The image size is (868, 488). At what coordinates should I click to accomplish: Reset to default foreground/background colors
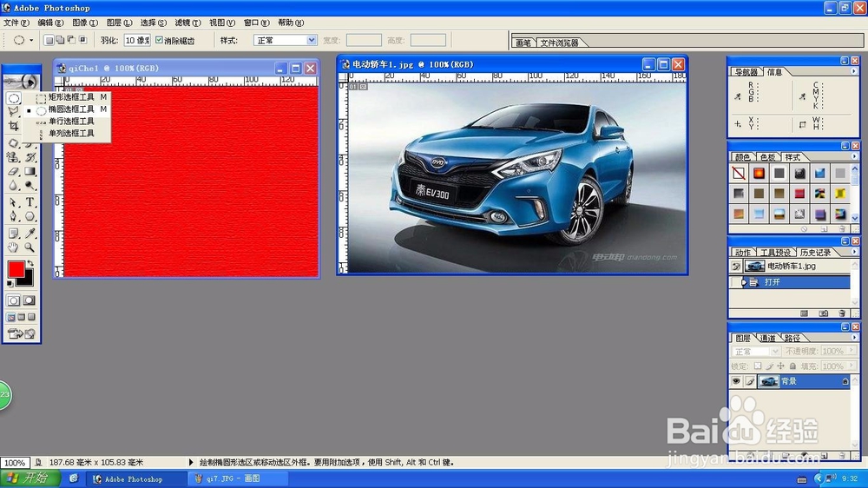10,284
